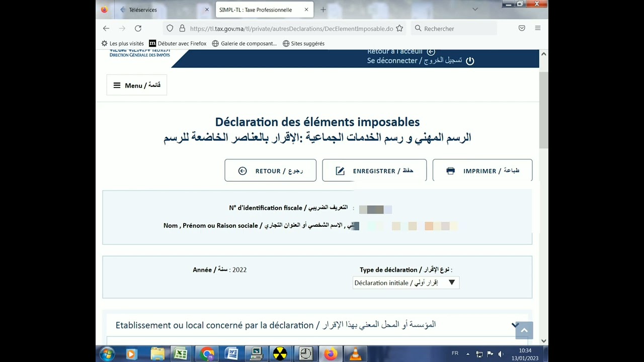Open Sites suggérés bookmark
The height and width of the screenshot is (362, 644).
[x=303, y=44]
